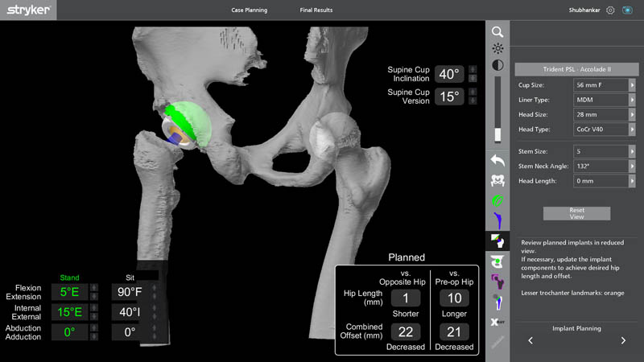Increase Supine Cup Inclination value
This screenshot has width=644, height=362.
pos(473,69)
